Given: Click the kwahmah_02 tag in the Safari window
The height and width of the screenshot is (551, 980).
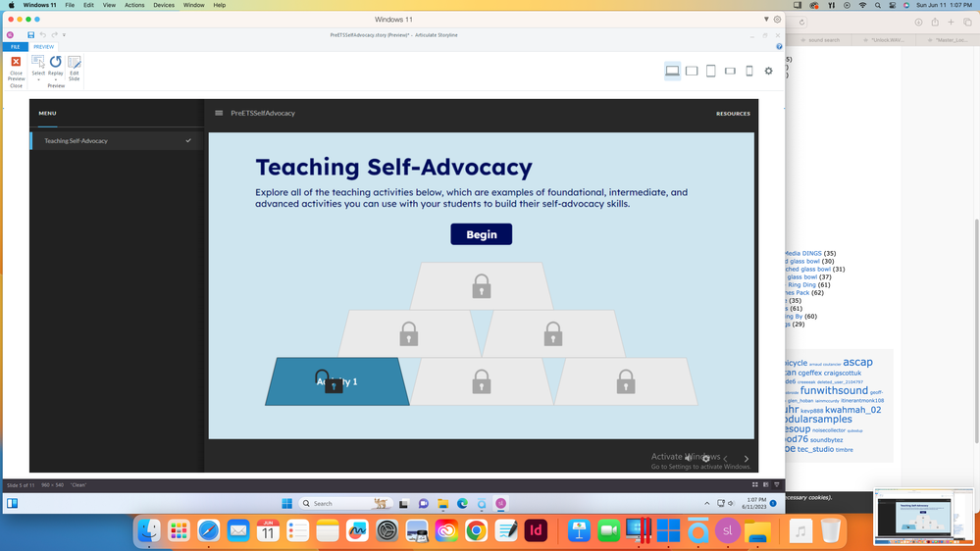Looking at the screenshot, I should (x=853, y=410).
